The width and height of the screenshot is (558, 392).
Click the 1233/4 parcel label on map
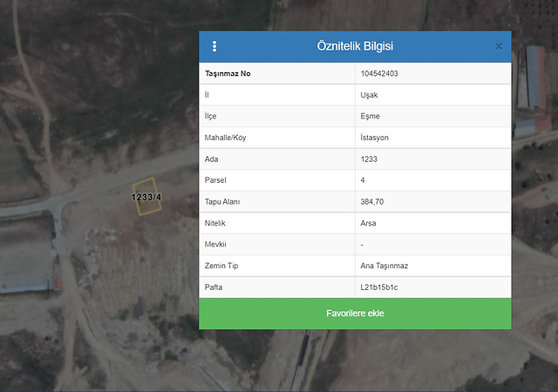point(146,197)
